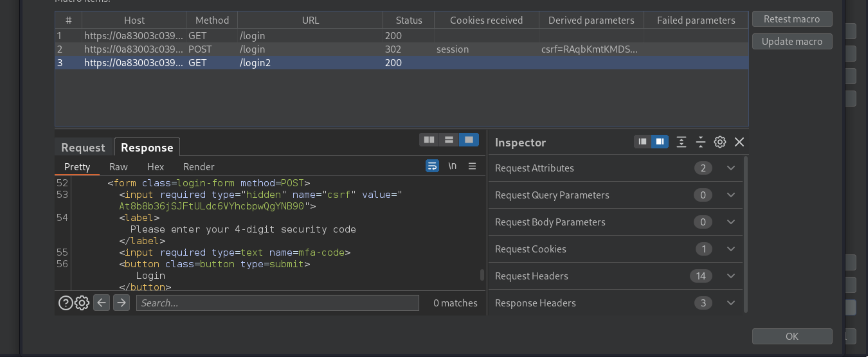868x357 pixels.
Task: Switch to the Response tab
Action: (147, 148)
